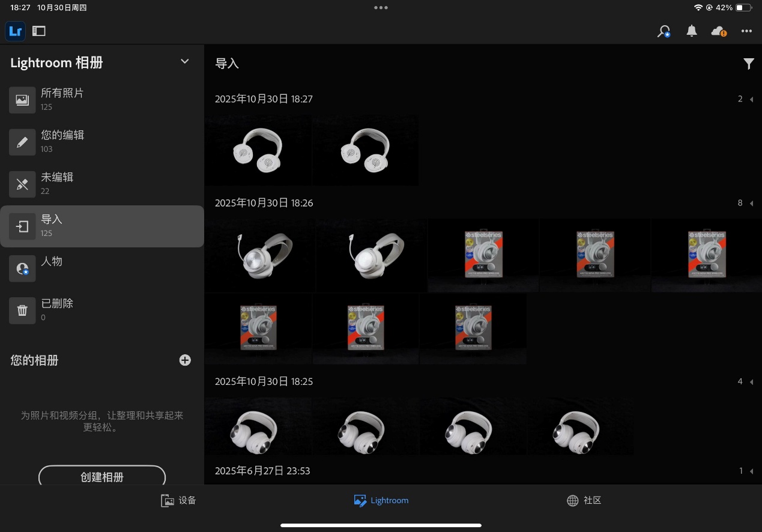Click the Lightroom Lr logo icon

point(16,31)
